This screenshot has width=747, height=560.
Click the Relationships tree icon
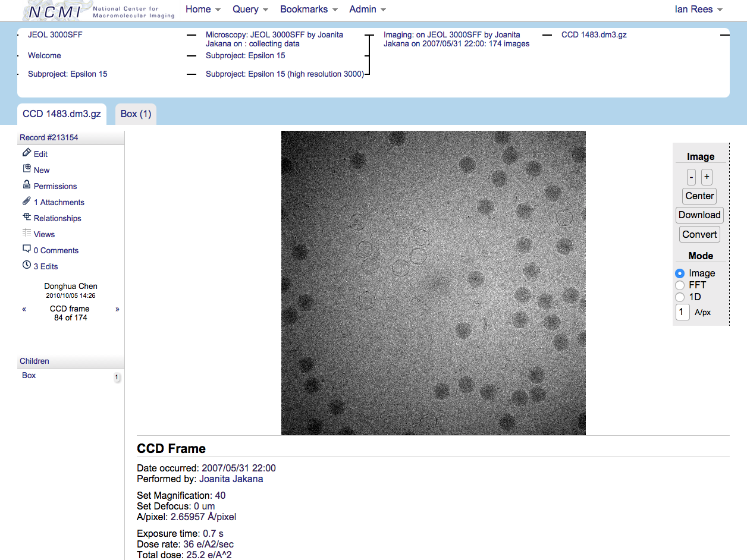click(27, 217)
